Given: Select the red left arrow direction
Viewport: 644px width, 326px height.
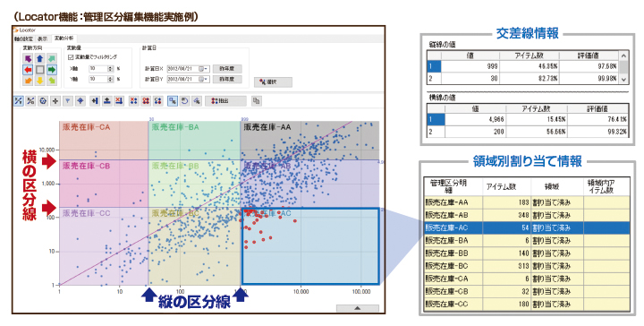Looking at the screenshot, I should click(28, 70).
